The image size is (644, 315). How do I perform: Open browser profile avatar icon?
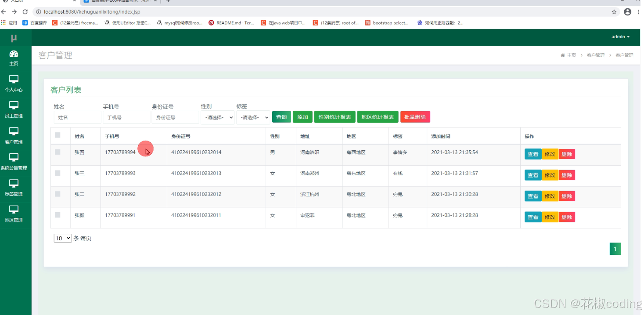(x=627, y=12)
